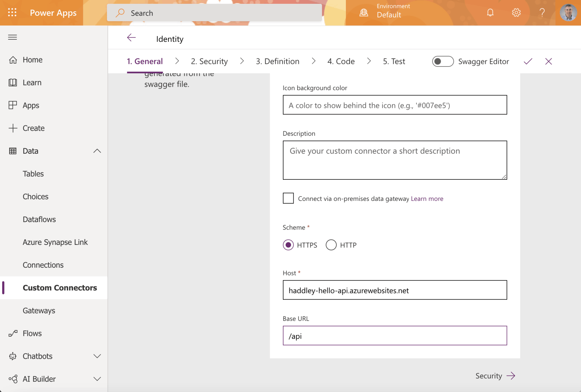Expand the Chatbots section
The width and height of the screenshot is (581, 392).
click(97, 356)
